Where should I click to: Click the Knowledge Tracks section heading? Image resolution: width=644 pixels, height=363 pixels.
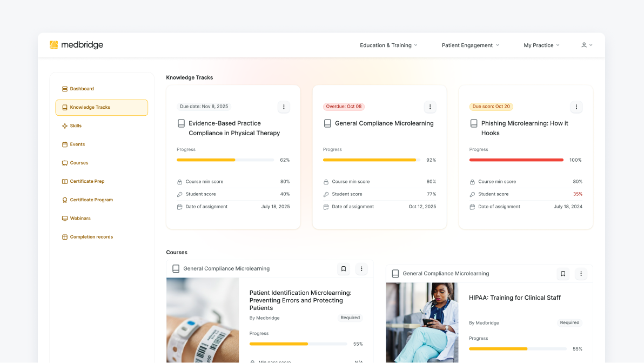189,77
